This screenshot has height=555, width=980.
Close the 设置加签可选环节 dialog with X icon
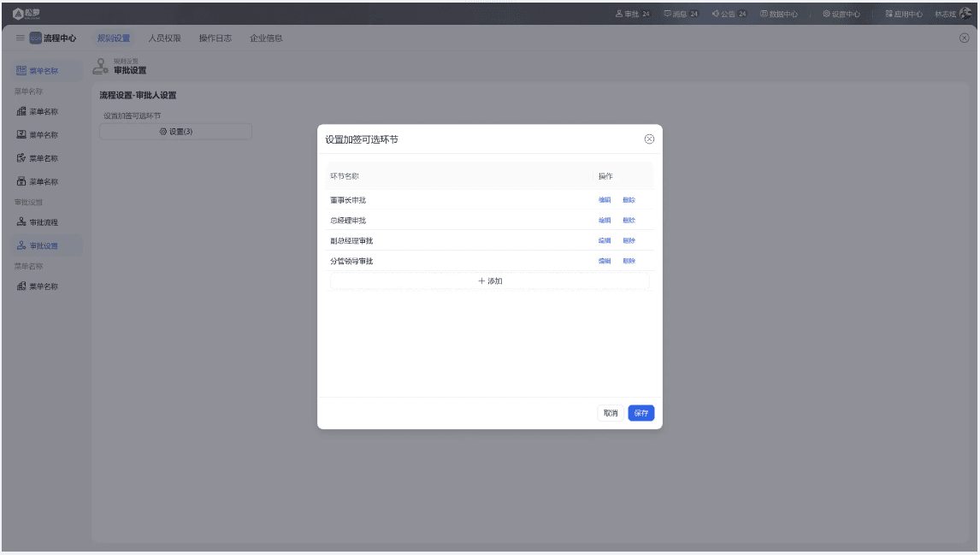coord(649,139)
